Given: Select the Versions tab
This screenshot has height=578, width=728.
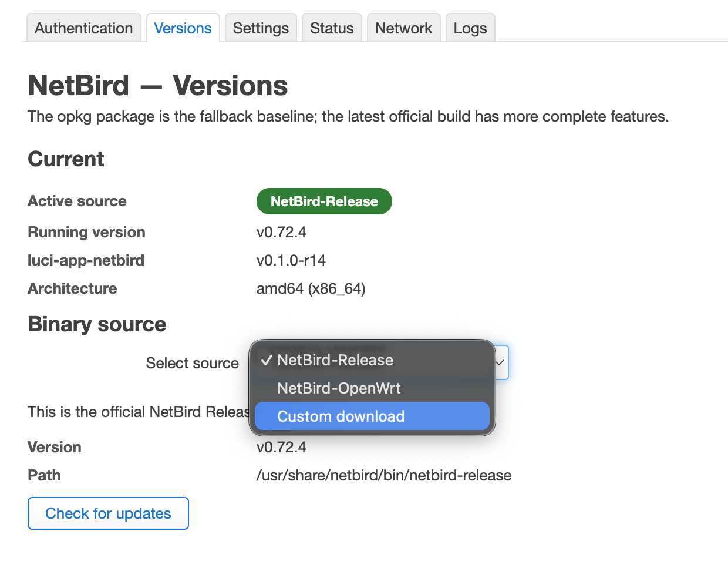Looking at the screenshot, I should click(x=183, y=28).
